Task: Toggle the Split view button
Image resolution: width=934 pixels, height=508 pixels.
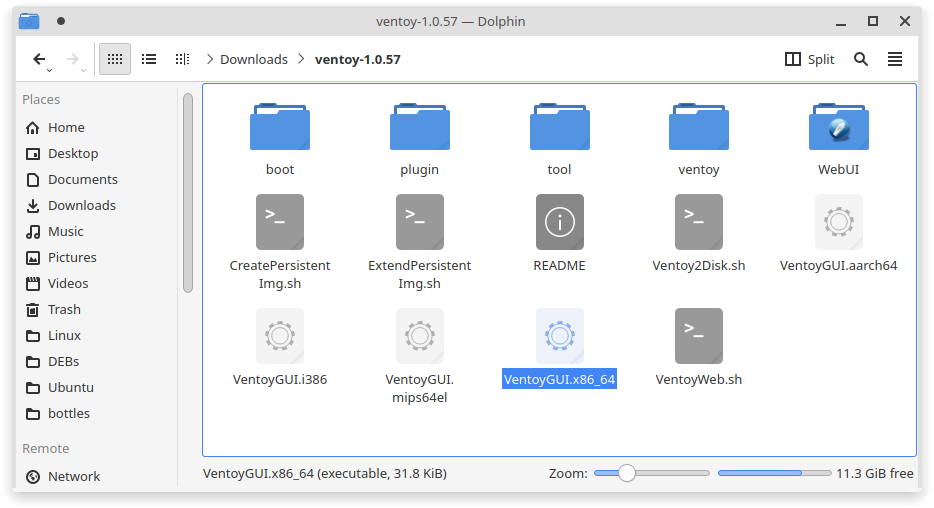Action: click(x=810, y=59)
